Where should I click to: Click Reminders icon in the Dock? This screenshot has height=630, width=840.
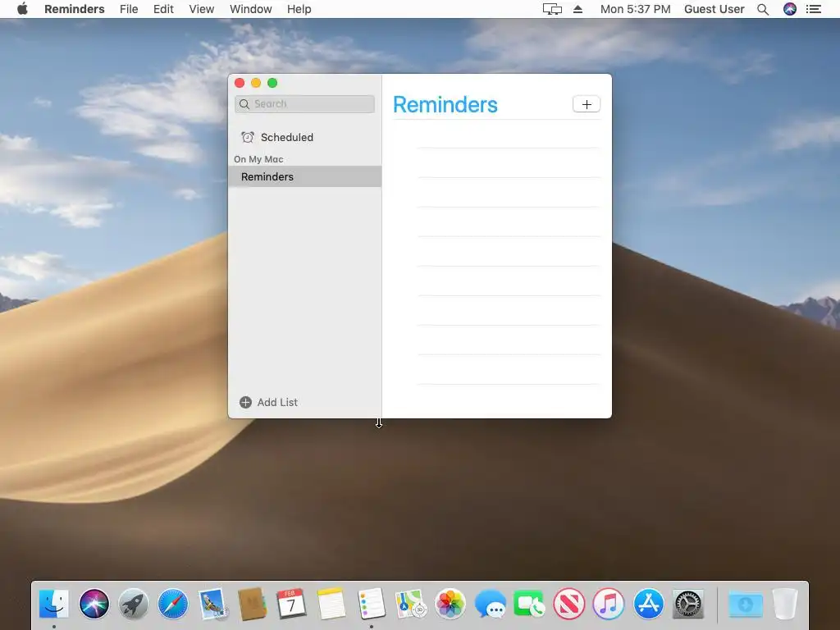pos(372,604)
